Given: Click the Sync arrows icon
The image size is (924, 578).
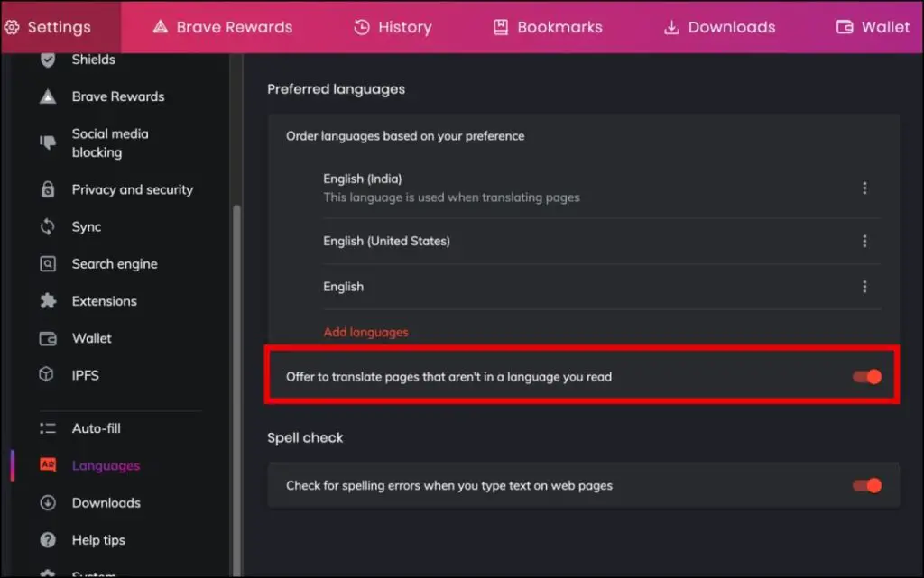Looking at the screenshot, I should (x=48, y=226).
